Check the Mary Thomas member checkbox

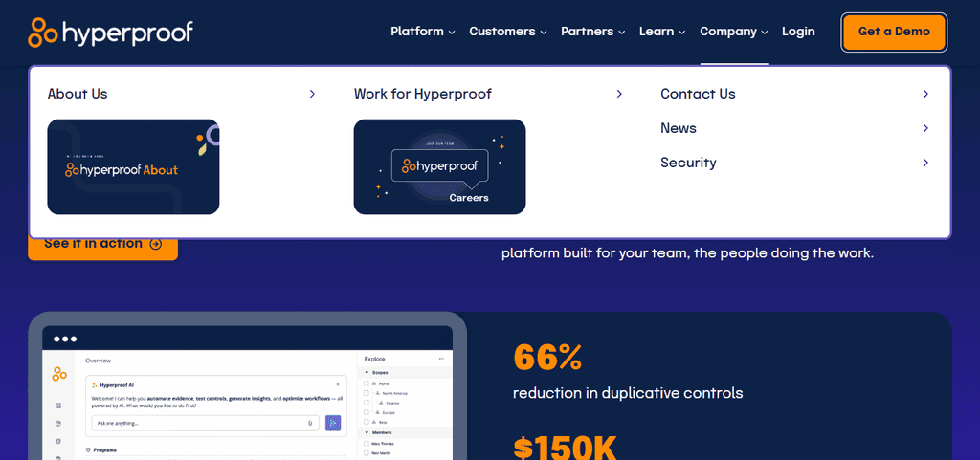367,443
